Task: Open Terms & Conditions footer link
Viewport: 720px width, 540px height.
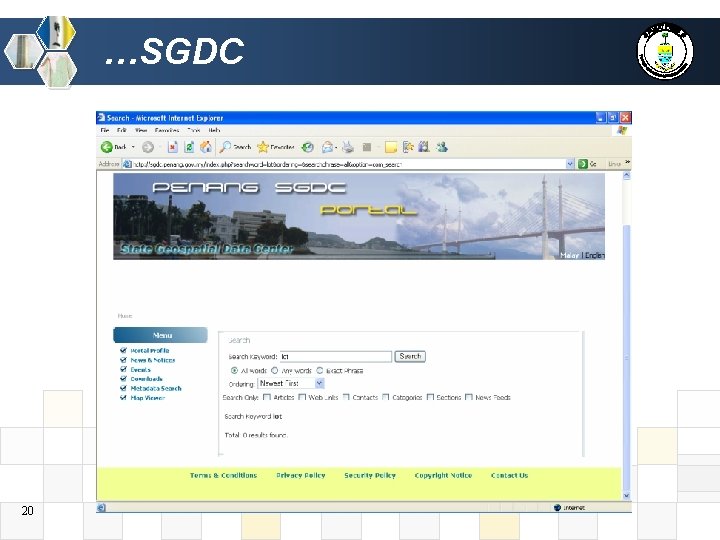Action: pos(224,475)
